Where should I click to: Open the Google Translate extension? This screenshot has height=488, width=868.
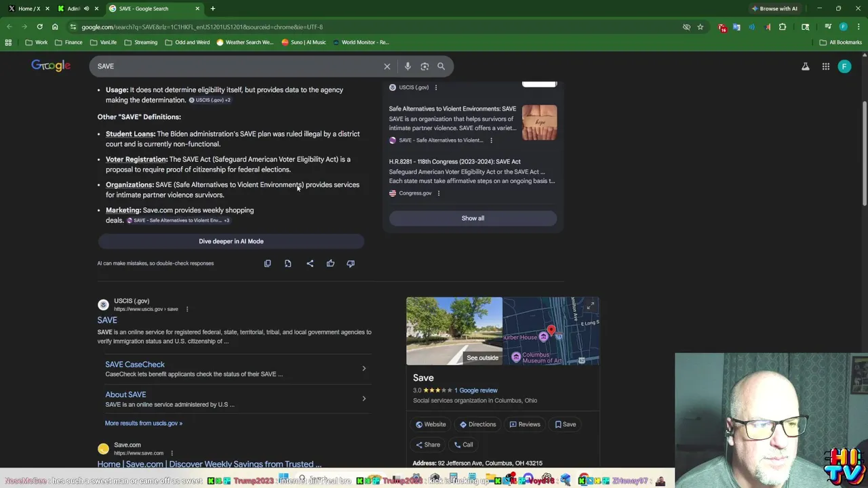(737, 27)
